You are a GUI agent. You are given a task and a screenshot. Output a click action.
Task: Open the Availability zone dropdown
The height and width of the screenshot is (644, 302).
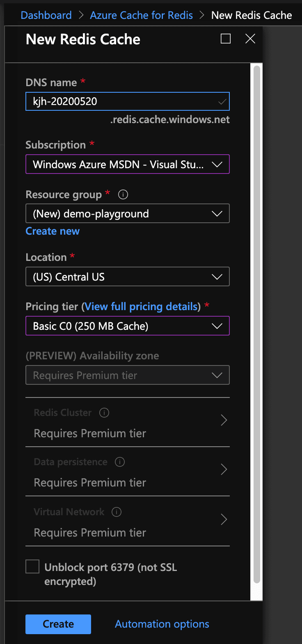(x=127, y=375)
